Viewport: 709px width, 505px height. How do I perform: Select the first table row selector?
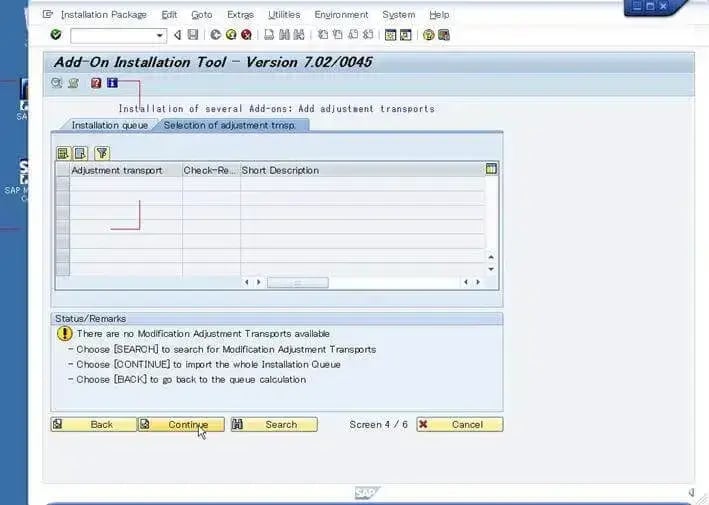63,184
